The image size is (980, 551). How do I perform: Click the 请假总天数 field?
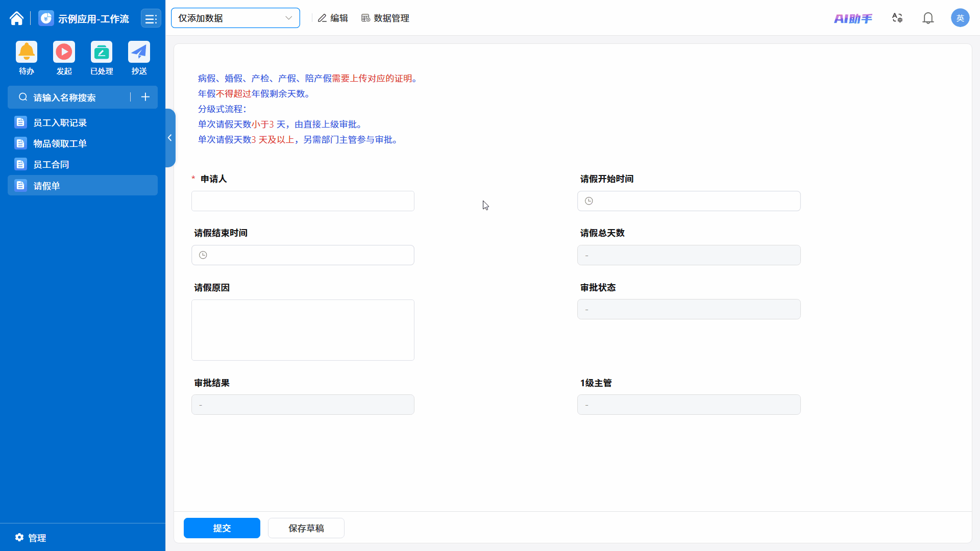point(689,255)
